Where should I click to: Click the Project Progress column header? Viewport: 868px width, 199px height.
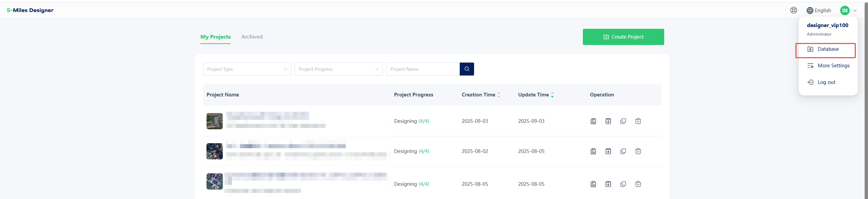pos(414,95)
